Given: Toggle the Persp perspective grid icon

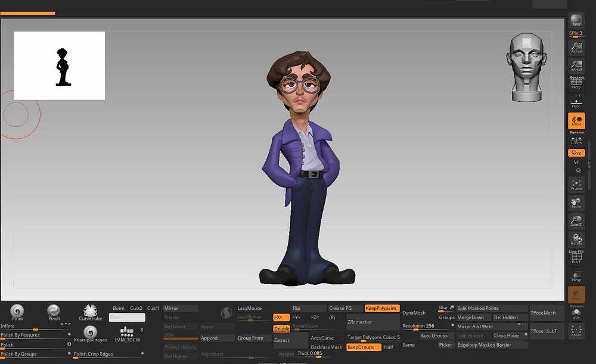Looking at the screenshot, I should [576, 83].
